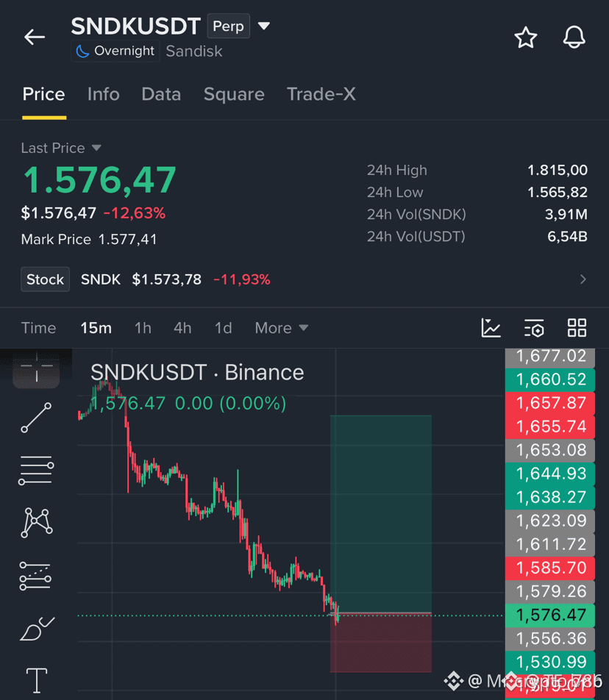Click the large 1.576,47 last price
This screenshot has height=700, width=609.
[x=99, y=180]
